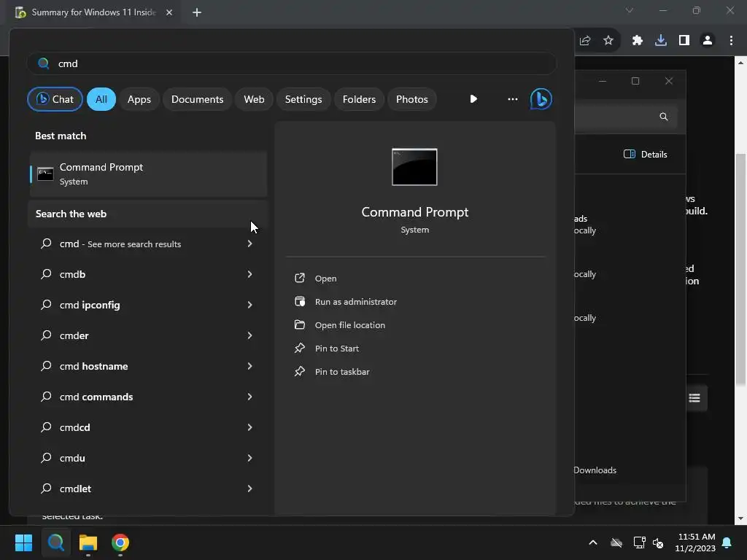Choose Run as administrator
The width and height of the screenshot is (747, 560).
pyautogui.click(x=356, y=301)
